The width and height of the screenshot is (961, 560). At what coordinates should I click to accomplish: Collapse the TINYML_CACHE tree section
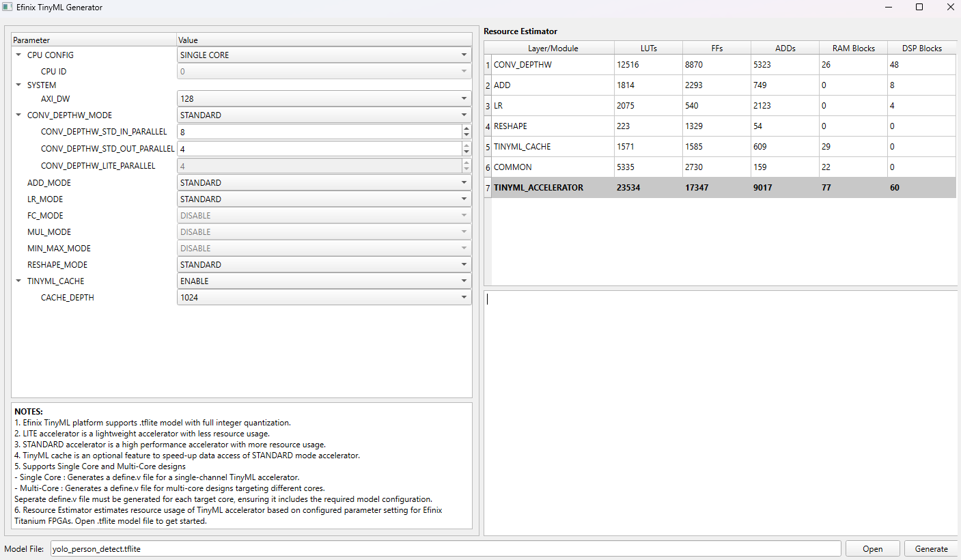coord(19,281)
